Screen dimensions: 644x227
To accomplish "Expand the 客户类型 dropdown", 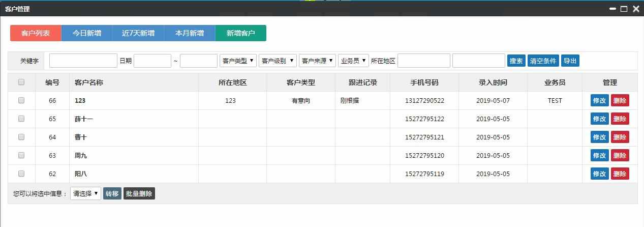I will tap(238, 61).
